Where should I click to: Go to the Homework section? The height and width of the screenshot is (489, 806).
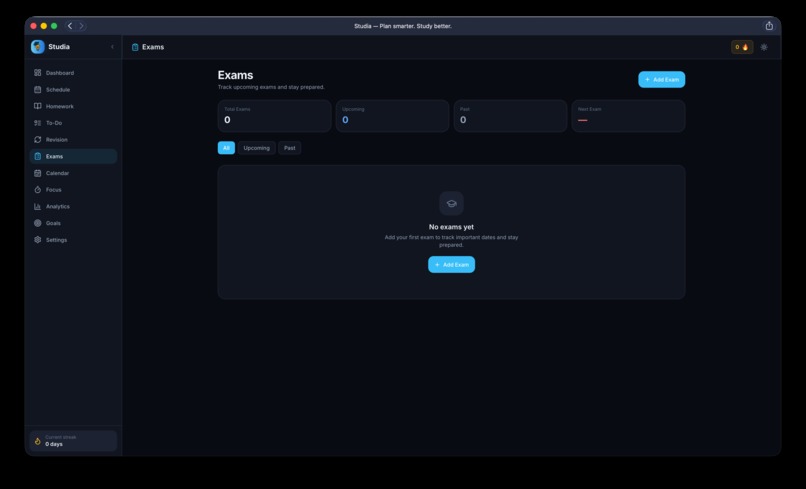point(73,106)
